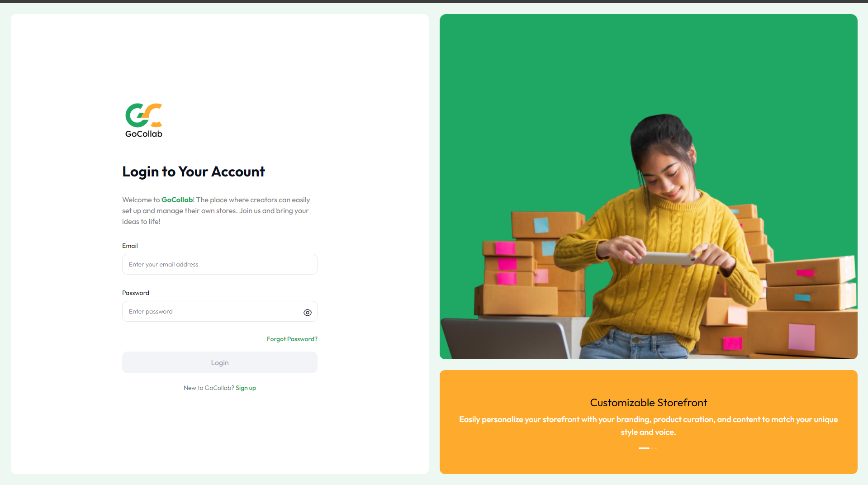Click the Login to Your Account heading
868x485 pixels.
click(194, 171)
